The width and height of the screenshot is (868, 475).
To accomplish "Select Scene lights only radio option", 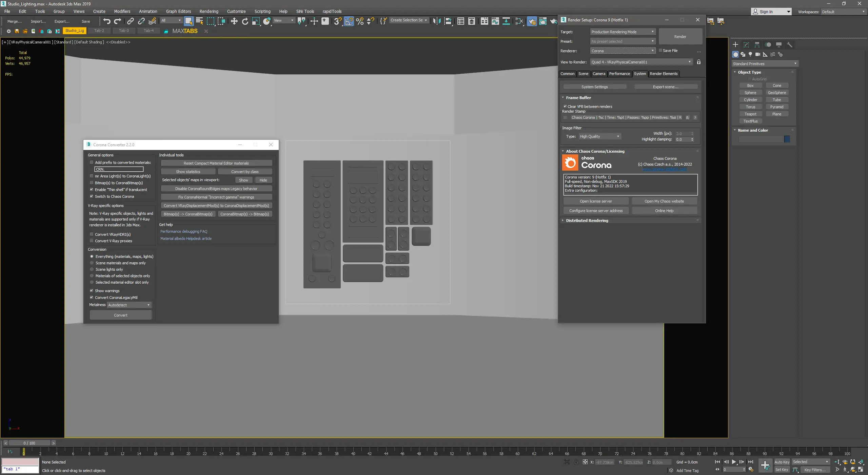I will (92, 269).
